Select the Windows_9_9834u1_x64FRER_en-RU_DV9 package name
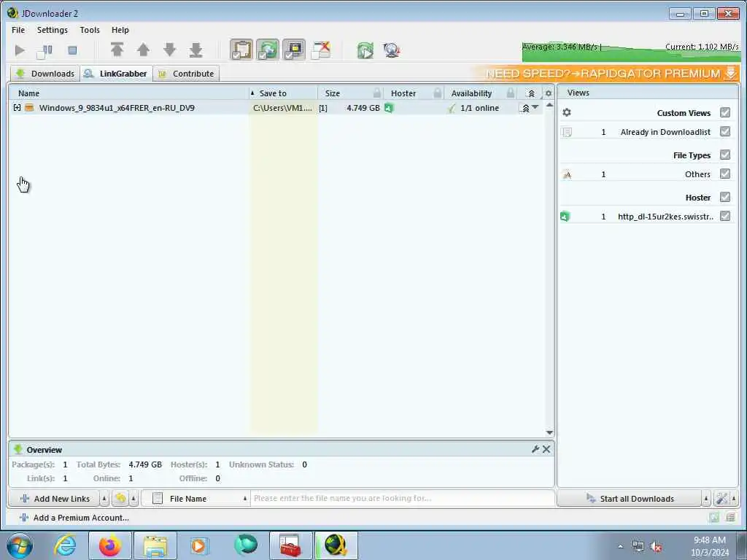747x560 pixels. [x=117, y=108]
